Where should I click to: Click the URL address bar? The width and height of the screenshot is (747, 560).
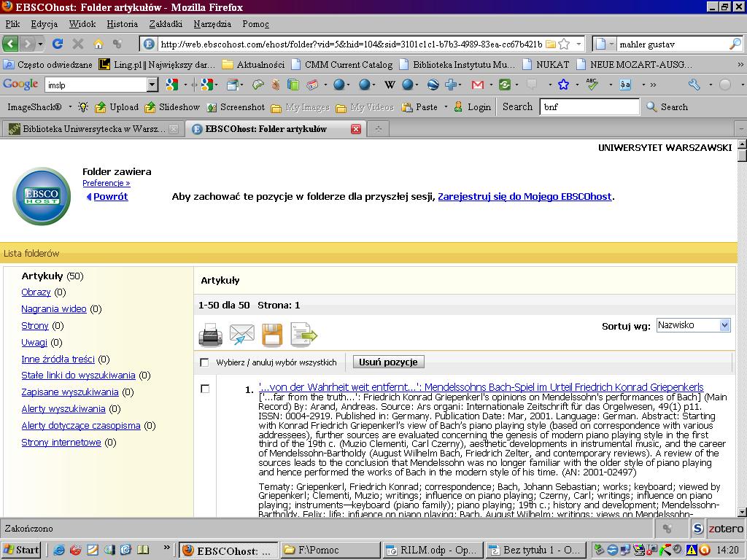click(x=351, y=44)
